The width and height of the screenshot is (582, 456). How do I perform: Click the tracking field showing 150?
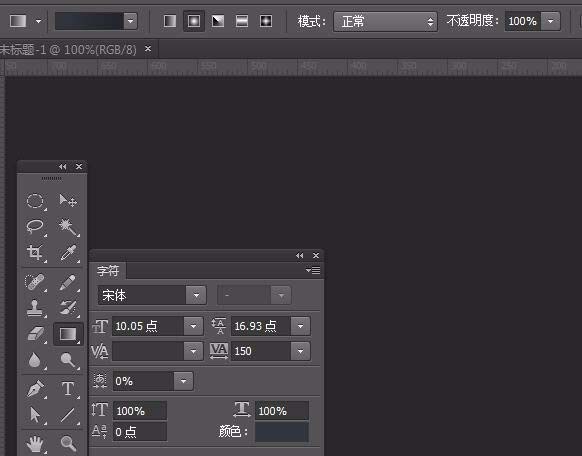(x=261, y=351)
